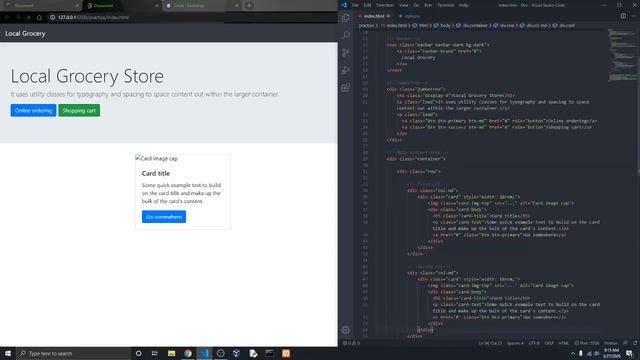Click the Cortana circle icon on taskbar

point(138,353)
